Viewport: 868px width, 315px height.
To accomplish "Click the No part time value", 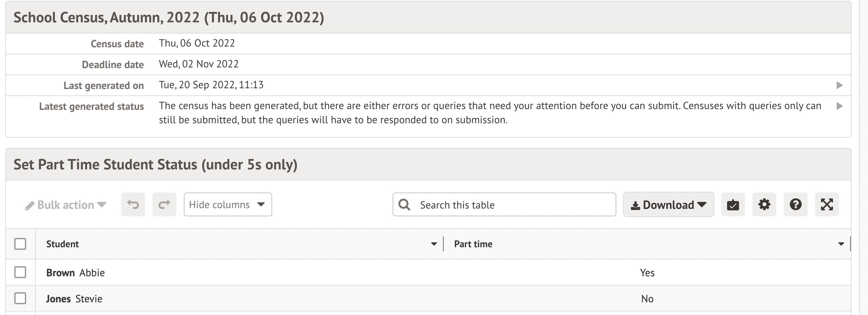I will [647, 299].
